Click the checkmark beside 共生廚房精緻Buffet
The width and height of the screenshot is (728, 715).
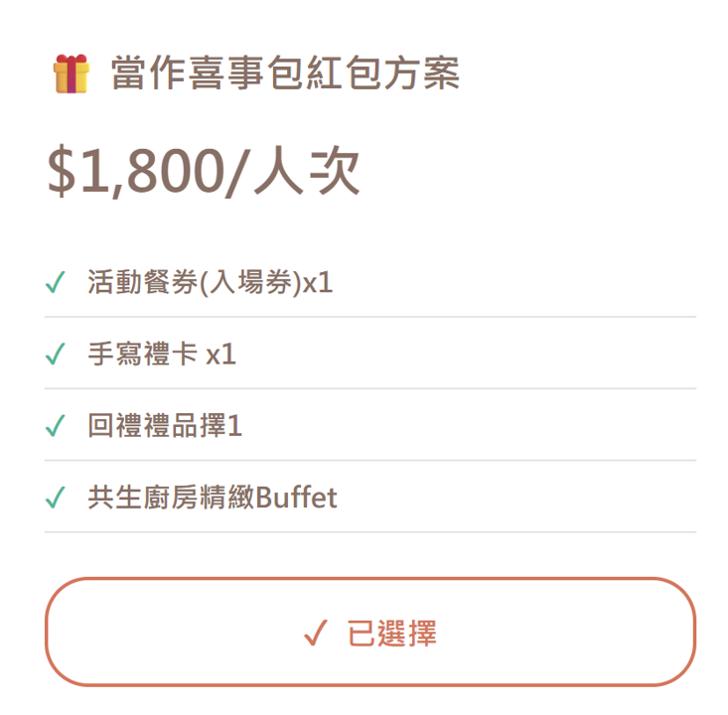[56, 498]
